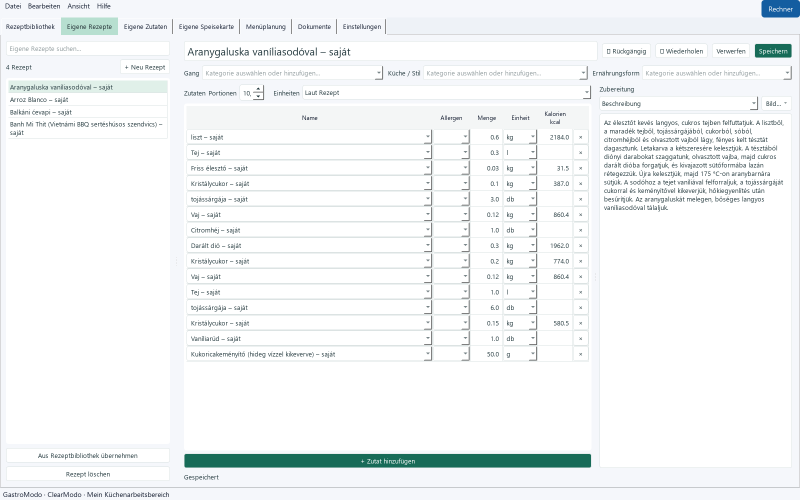Remove the Vaníliarúd – saját ingredient

click(580, 339)
